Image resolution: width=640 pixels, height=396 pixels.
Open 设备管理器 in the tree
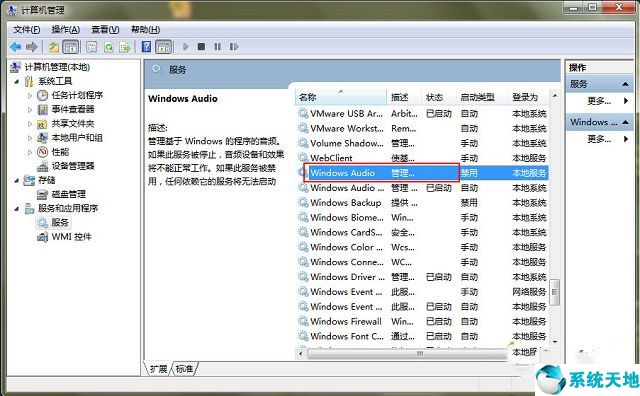pyautogui.click(x=73, y=166)
